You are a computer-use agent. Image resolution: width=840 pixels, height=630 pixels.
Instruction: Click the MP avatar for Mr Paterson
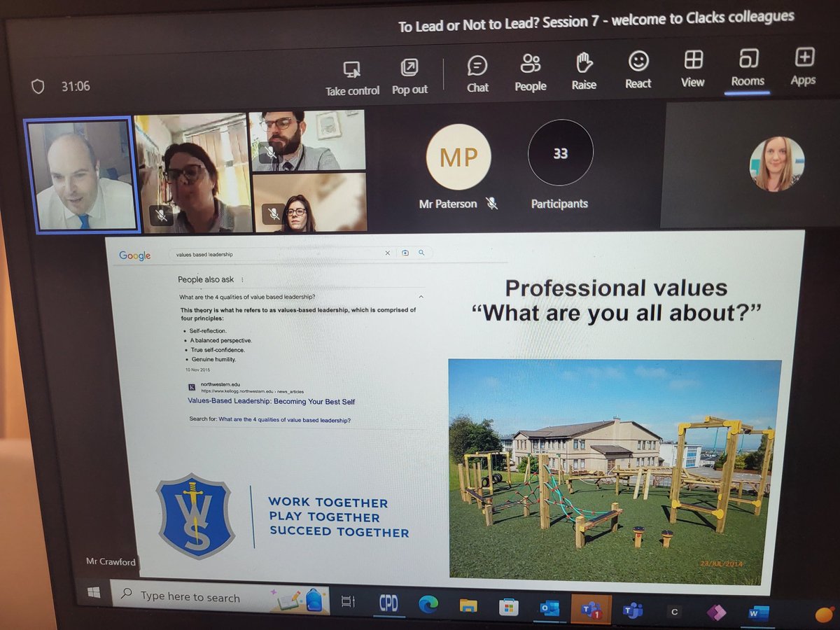click(458, 157)
